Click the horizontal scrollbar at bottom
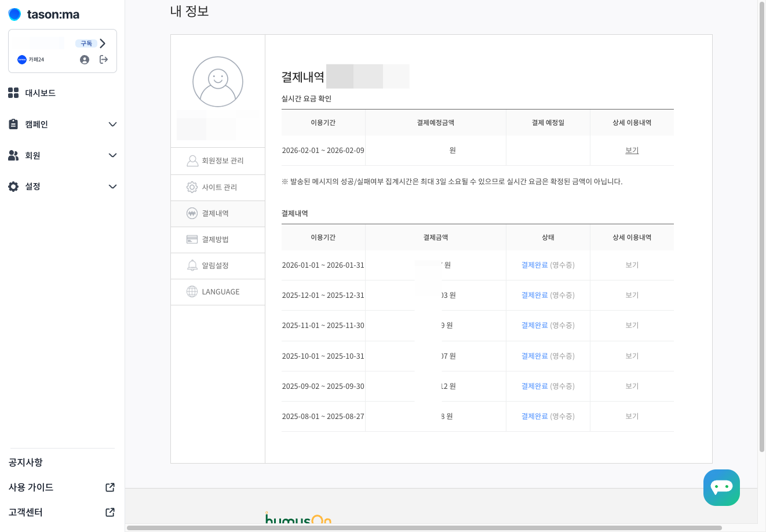Viewport: 766px width, 532px height. (x=424, y=528)
